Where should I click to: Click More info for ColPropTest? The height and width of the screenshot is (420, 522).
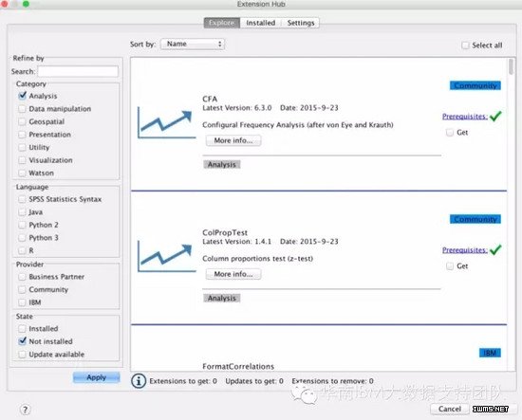point(233,274)
